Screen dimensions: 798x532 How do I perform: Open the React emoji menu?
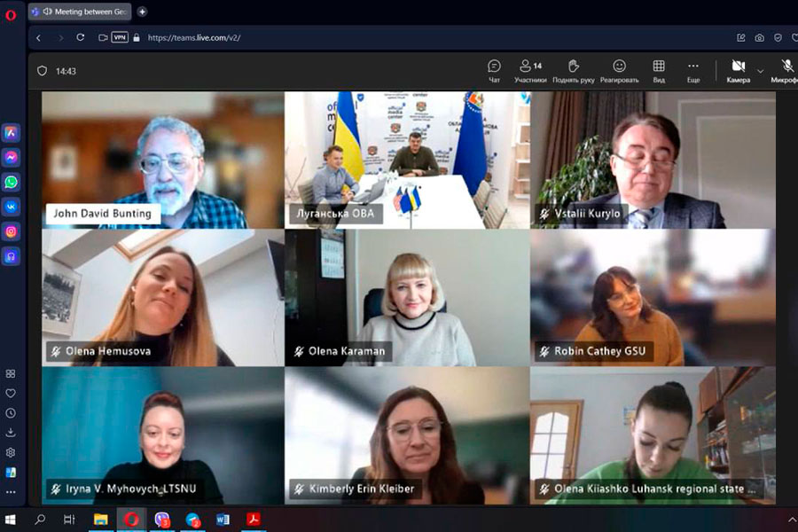[619, 71]
